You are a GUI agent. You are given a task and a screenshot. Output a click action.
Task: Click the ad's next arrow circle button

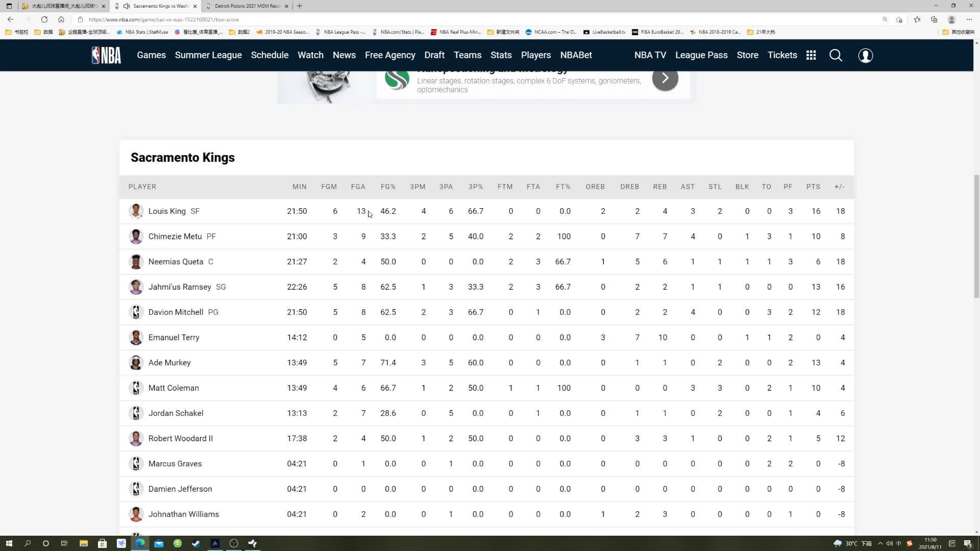click(665, 78)
